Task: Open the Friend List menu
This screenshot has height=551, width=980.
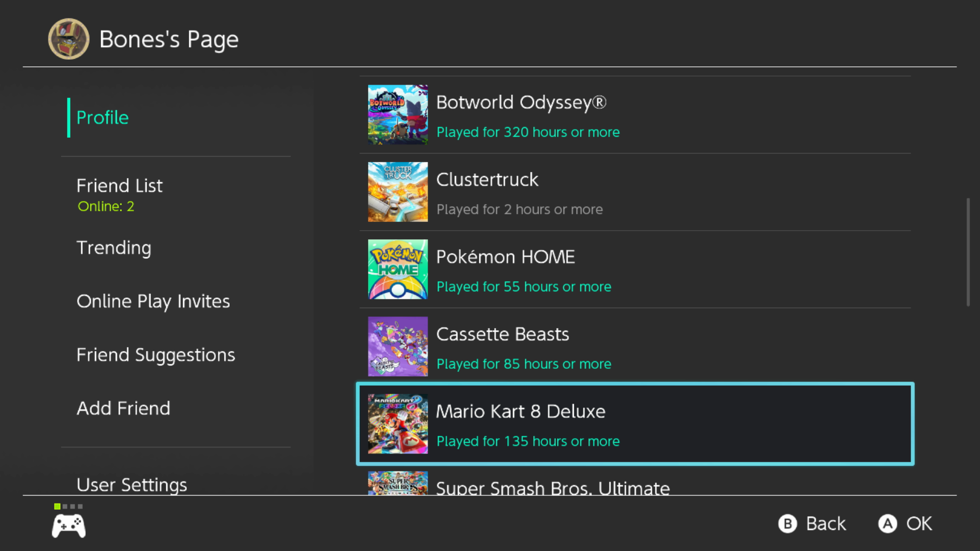Action: 119,186
